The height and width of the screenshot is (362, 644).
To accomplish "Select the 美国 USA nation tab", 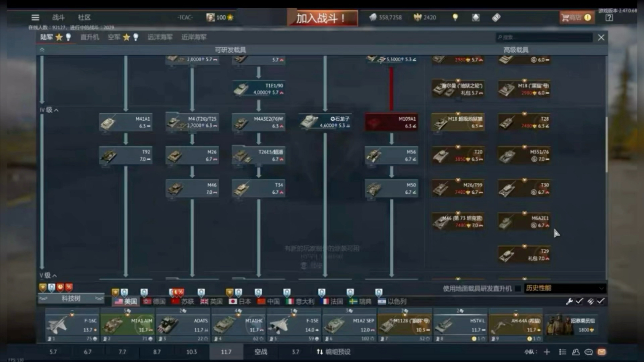I will pos(126,301).
